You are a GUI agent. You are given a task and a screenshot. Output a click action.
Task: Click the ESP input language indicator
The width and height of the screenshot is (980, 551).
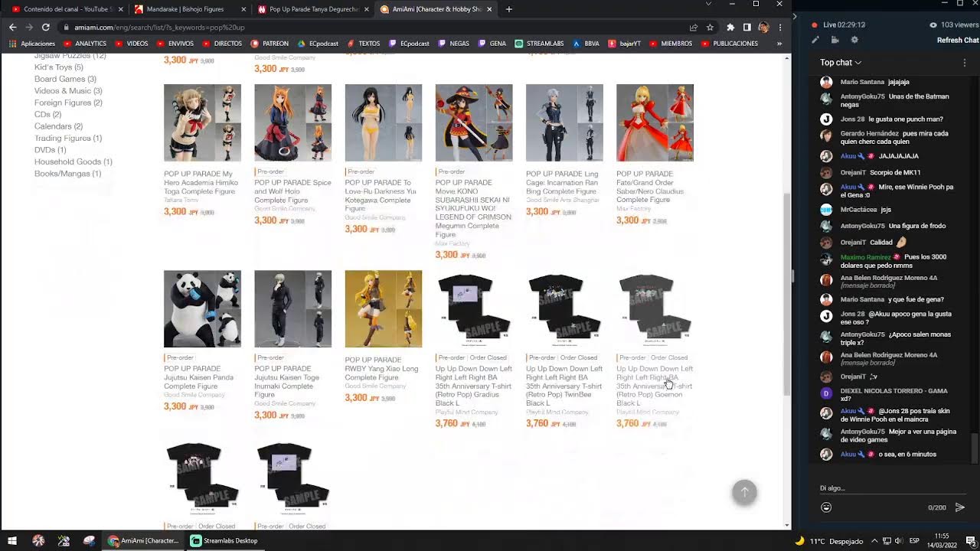point(914,541)
